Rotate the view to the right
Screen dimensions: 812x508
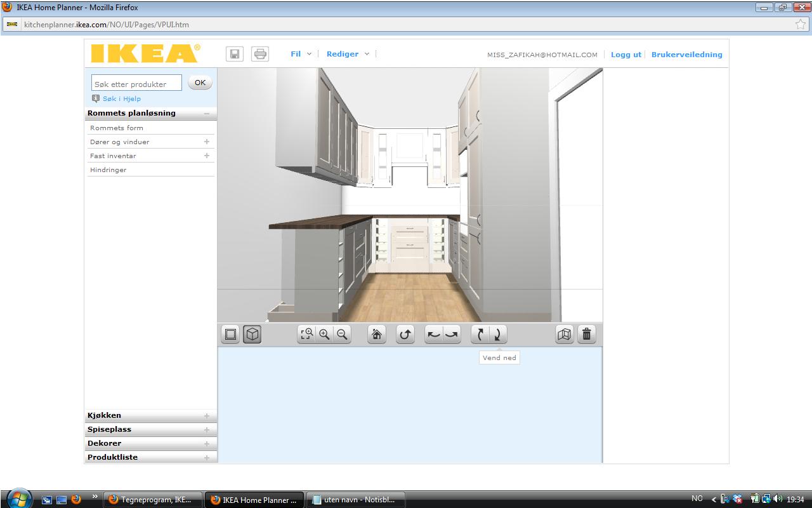[x=452, y=335]
